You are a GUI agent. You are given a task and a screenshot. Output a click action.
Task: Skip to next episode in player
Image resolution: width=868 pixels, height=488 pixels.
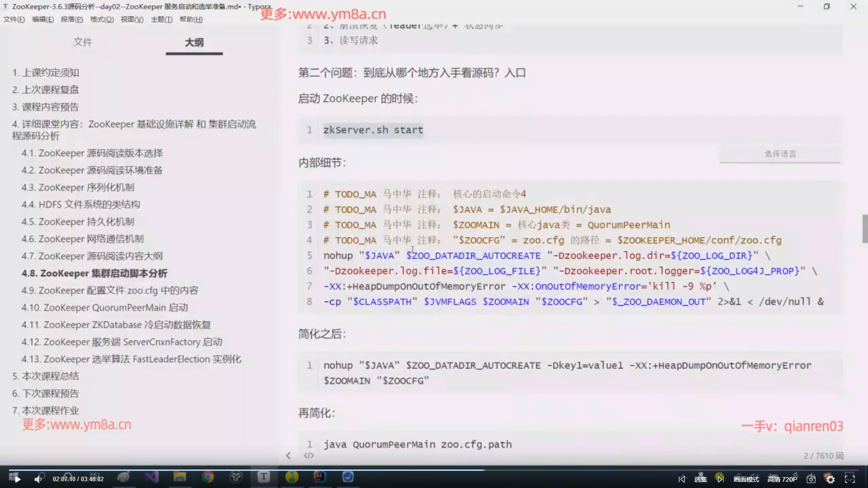pyautogui.click(x=720, y=479)
